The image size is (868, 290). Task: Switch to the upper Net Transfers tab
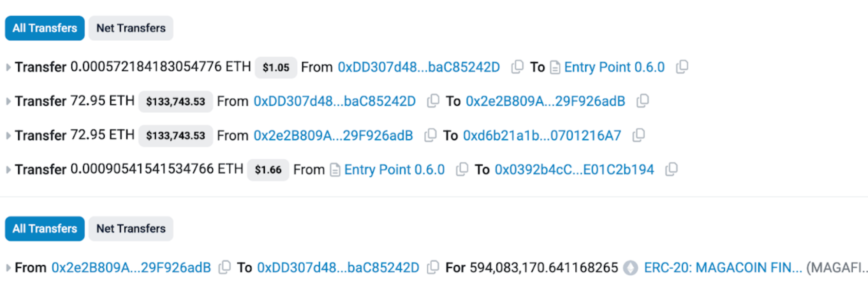click(131, 28)
